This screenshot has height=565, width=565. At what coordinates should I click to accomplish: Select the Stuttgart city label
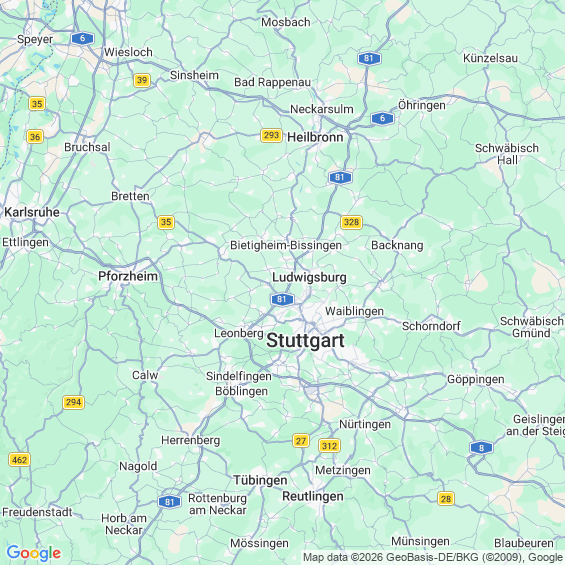[306, 341]
